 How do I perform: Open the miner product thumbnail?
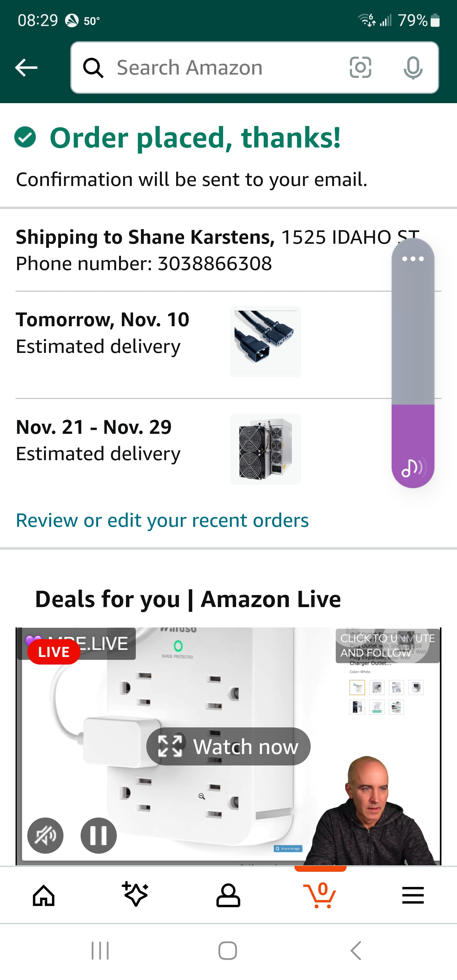[x=265, y=449]
